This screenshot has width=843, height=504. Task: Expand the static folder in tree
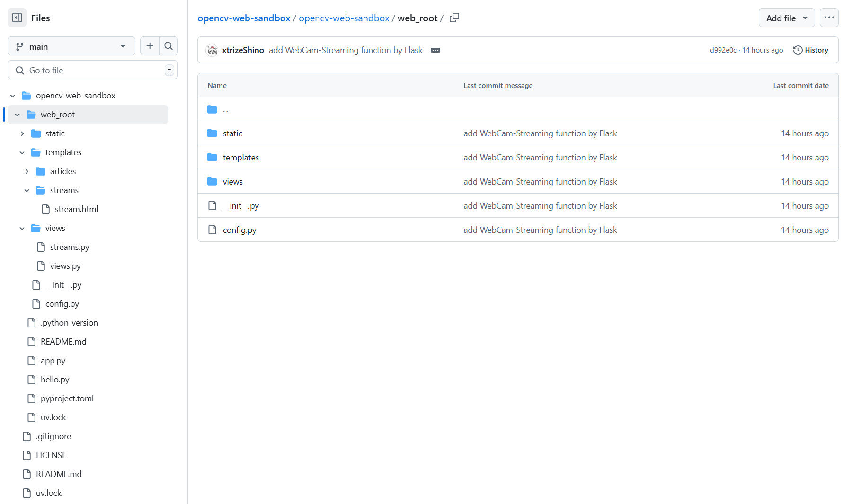pyautogui.click(x=22, y=133)
